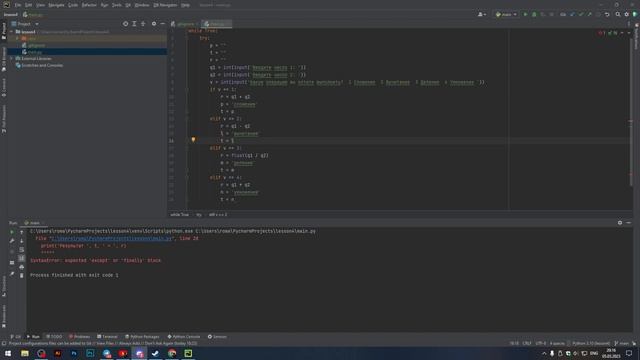Open the Help menu
This screenshot has width=640, height=360.
pos(185,5)
